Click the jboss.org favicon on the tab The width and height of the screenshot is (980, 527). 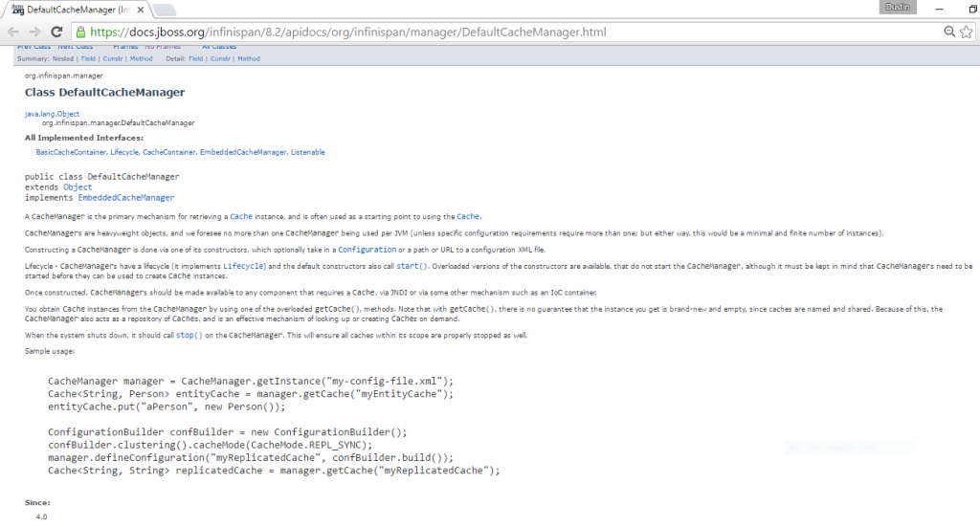pyautogui.click(x=17, y=10)
